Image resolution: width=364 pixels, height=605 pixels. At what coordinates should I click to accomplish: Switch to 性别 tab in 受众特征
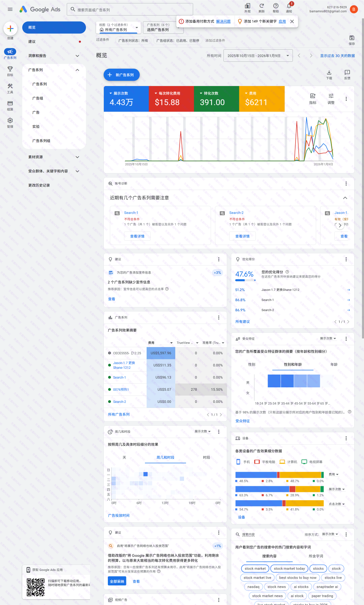252,364
